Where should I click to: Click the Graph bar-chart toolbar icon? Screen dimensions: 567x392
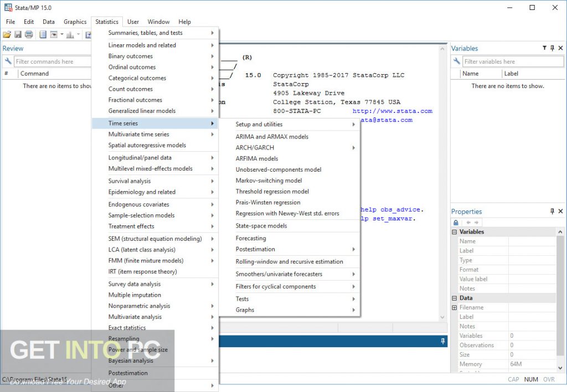[x=70, y=35]
